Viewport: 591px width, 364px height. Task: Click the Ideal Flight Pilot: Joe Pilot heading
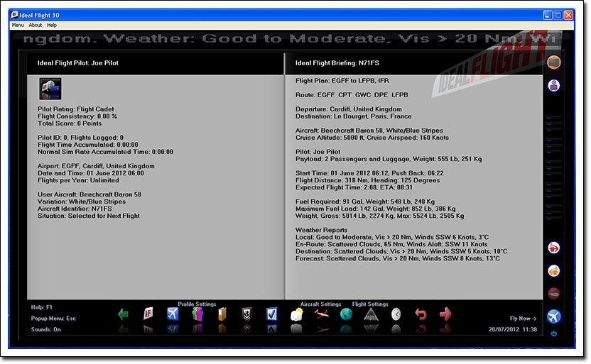click(78, 63)
